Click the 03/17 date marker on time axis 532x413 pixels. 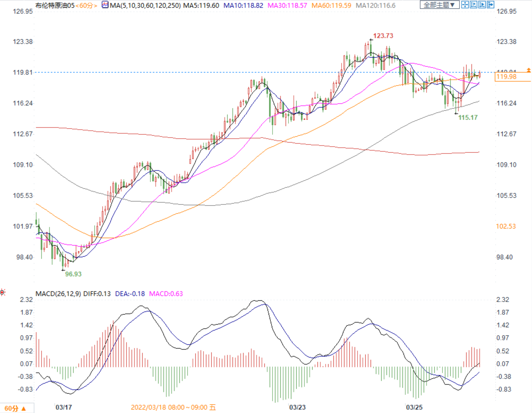coord(64,407)
